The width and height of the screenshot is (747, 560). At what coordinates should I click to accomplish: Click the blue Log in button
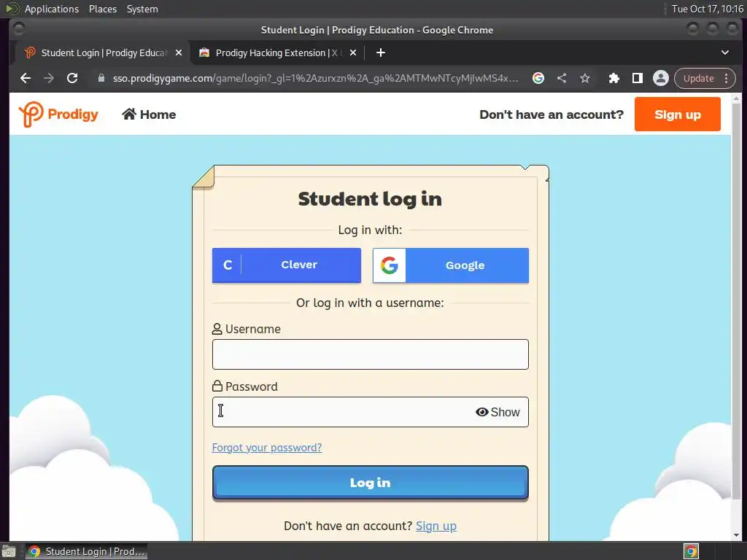370,483
